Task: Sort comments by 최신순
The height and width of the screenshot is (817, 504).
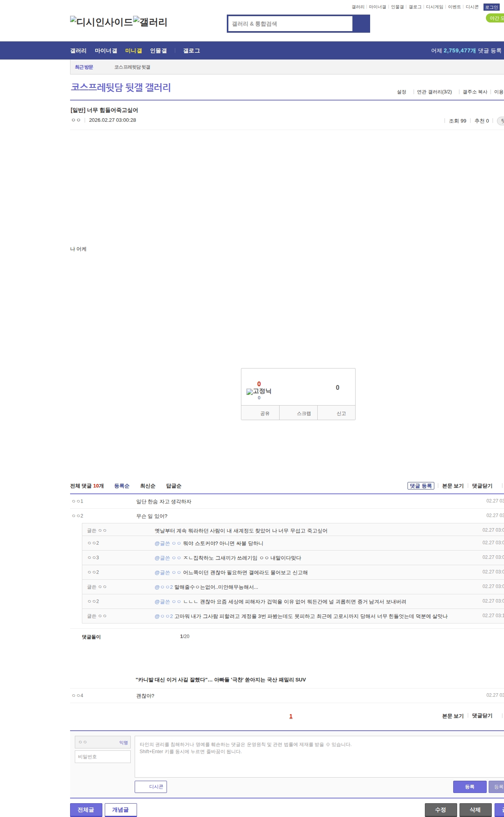Action: (x=148, y=486)
